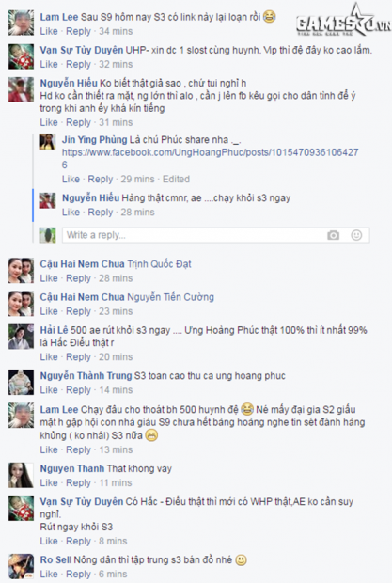The width and height of the screenshot is (392, 583).
Task: Open the UngHoangPhuc Facebook post link
Action: point(210,158)
